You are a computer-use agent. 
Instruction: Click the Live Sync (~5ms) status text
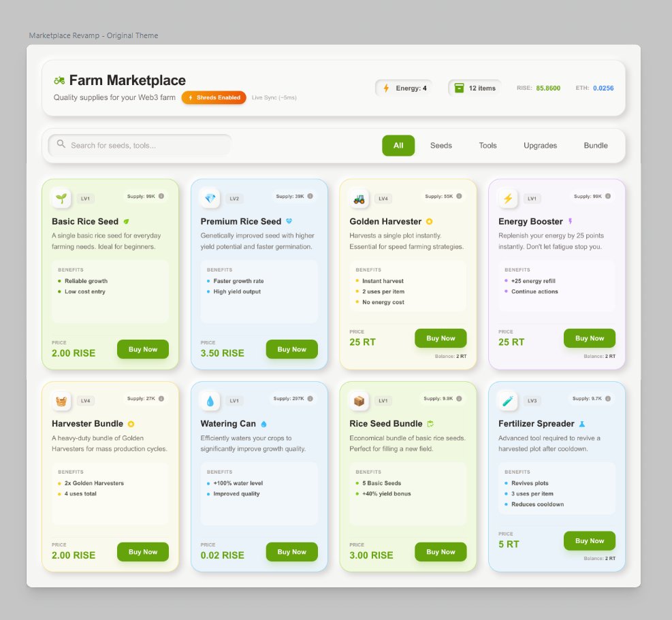tap(274, 98)
